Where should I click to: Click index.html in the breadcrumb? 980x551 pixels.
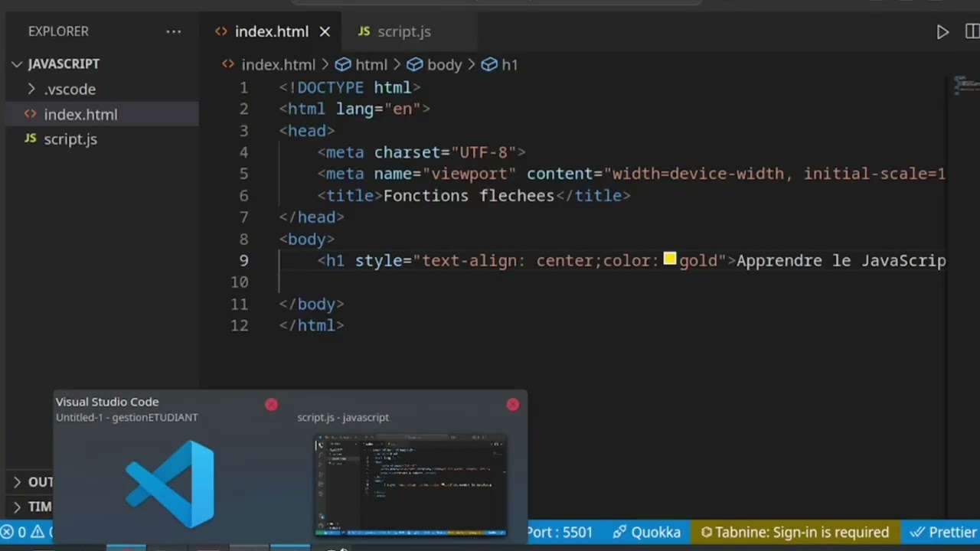(x=278, y=65)
